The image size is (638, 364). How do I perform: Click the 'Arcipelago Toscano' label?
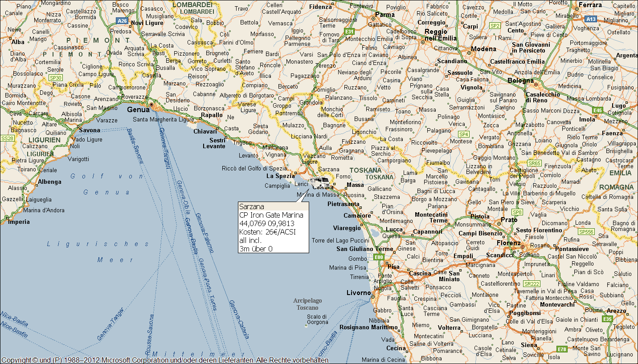click(307, 304)
